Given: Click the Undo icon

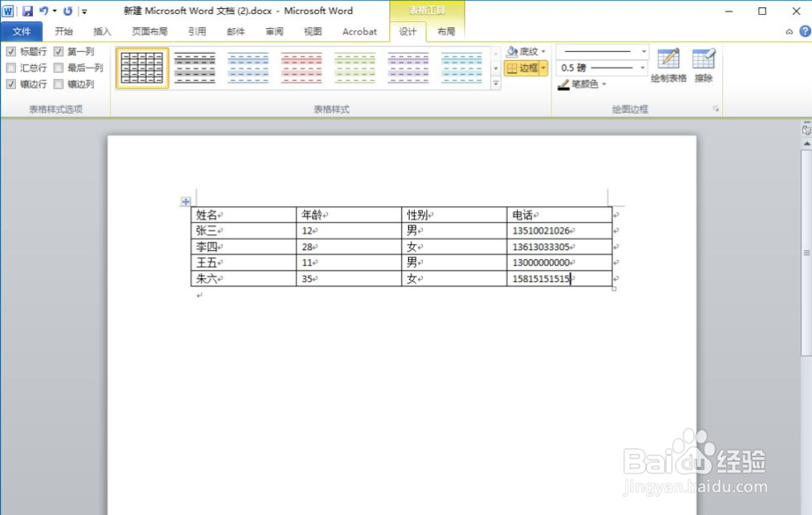Looking at the screenshot, I should point(46,10).
